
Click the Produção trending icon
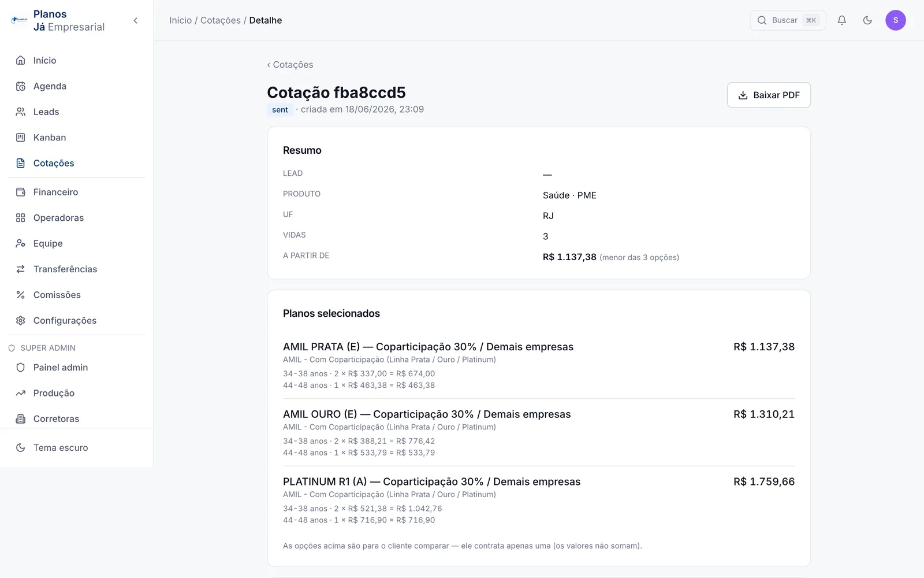click(x=21, y=393)
